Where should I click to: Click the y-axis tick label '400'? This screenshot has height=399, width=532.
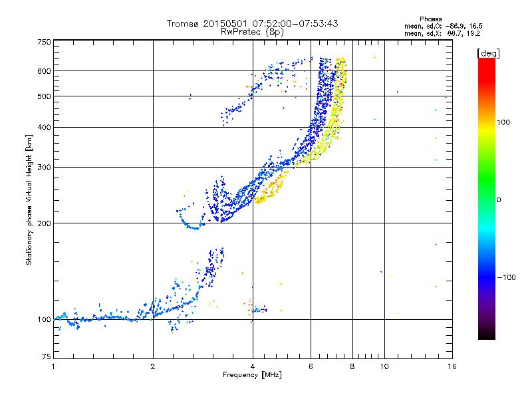point(44,127)
